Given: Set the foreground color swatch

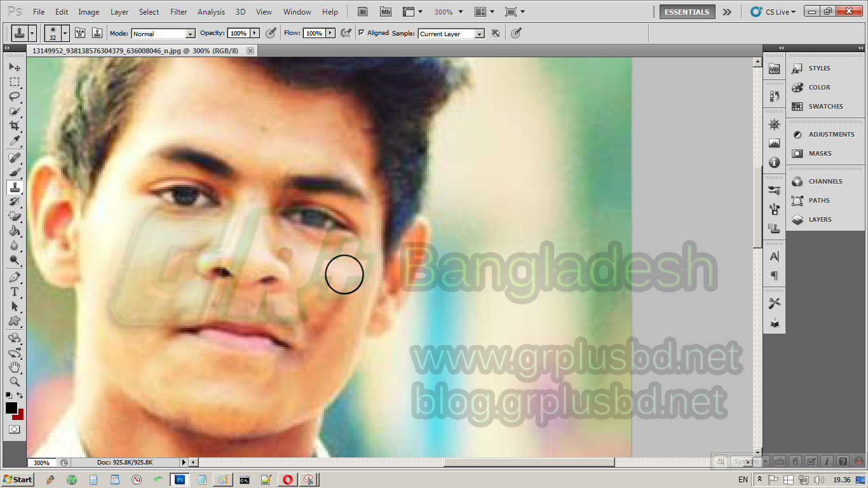Looking at the screenshot, I should click(11, 408).
